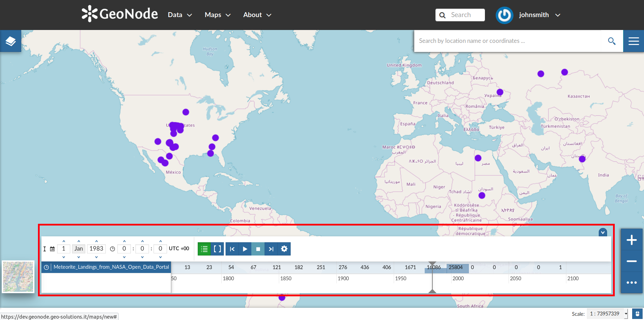Click the calendar icon in the timeline
Image resolution: width=644 pixels, height=320 pixels.
click(x=52, y=249)
